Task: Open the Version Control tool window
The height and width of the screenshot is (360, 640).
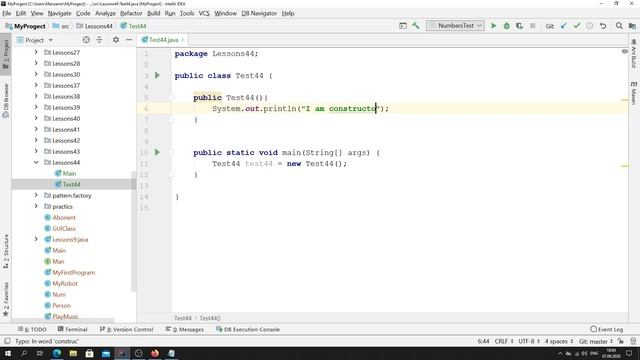Action: [x=127, y=329]
